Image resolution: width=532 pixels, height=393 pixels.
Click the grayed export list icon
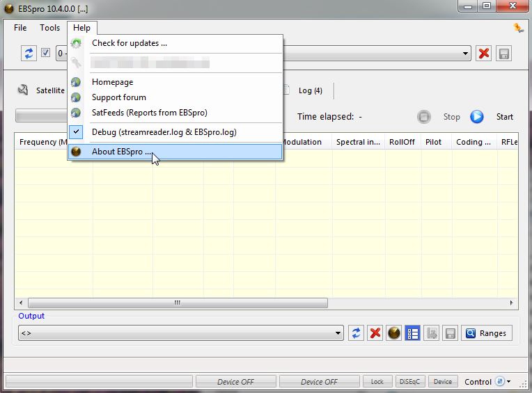[432, 333]
